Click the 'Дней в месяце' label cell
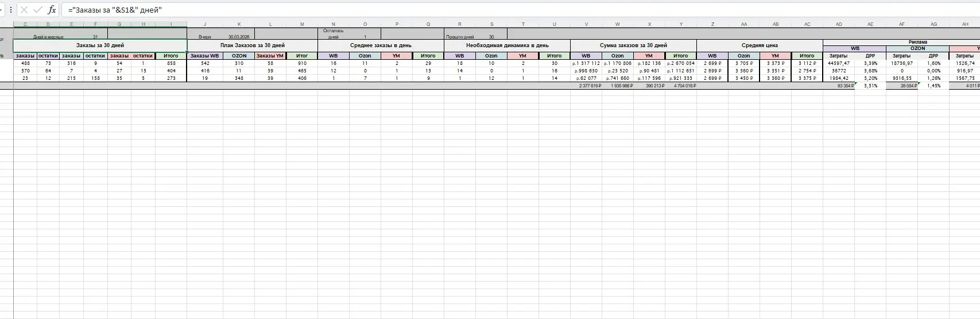This screenshot has width=980, height=319. coord(48,37)
